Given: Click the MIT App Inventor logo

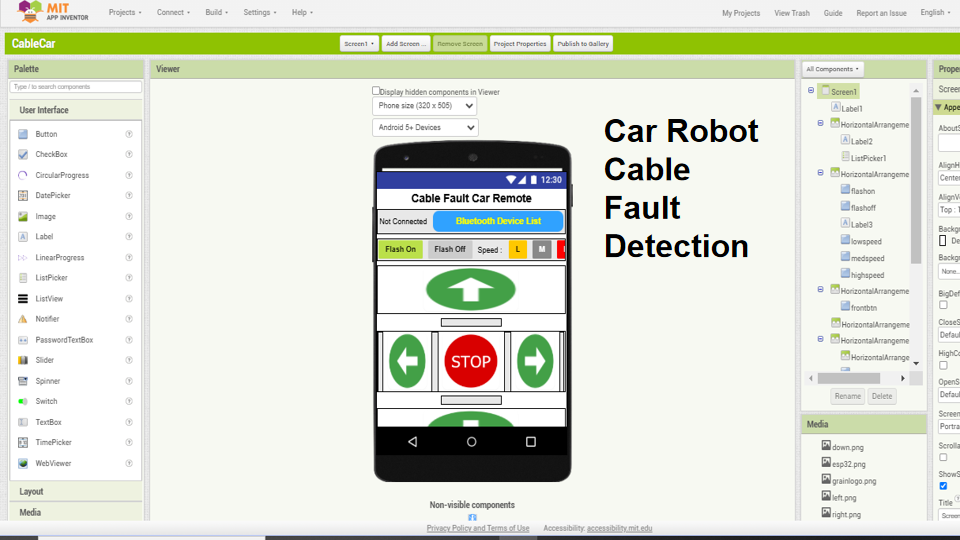Looking at the screenshot, I should coord(53,12).
